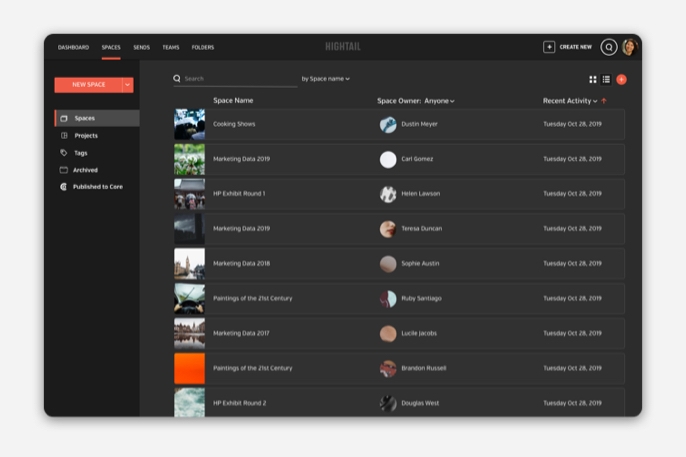Viewport: 686px width, 457px height.
Task: Click the orange thumbnail of Paintings row
Action: 189,368
